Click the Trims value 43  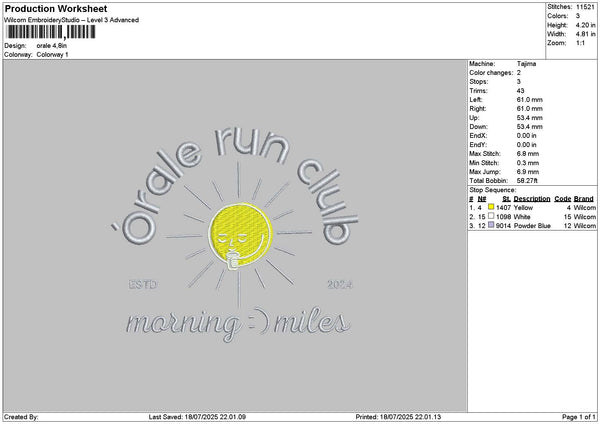(x=520, y=91)
